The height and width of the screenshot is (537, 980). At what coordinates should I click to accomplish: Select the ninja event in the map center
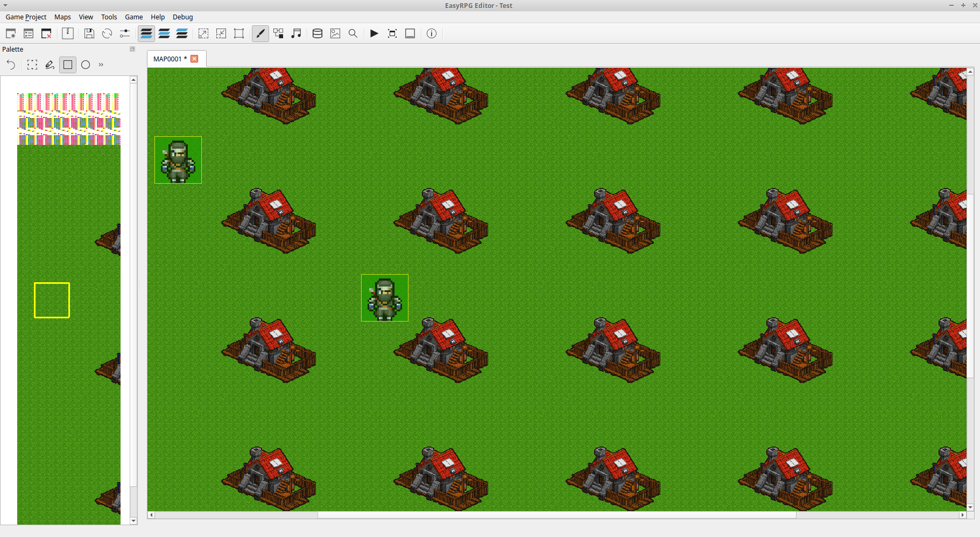pos(385,298)
